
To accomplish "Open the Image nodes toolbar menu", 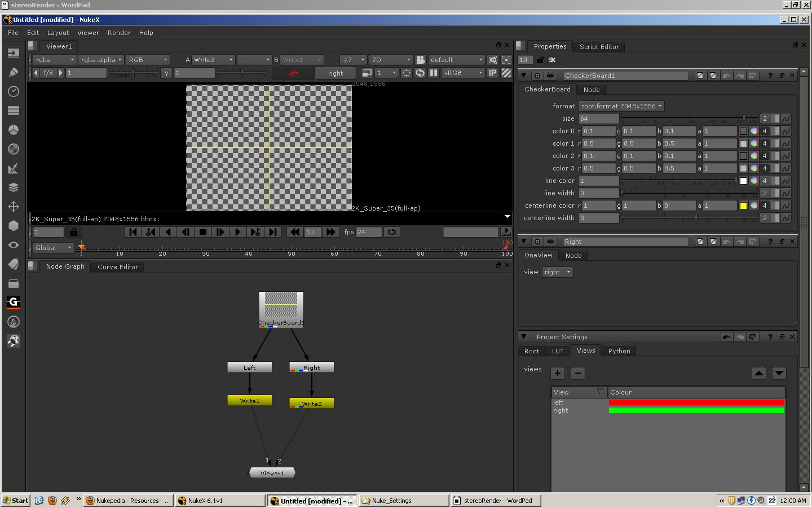I will click(x=14, y=53).
